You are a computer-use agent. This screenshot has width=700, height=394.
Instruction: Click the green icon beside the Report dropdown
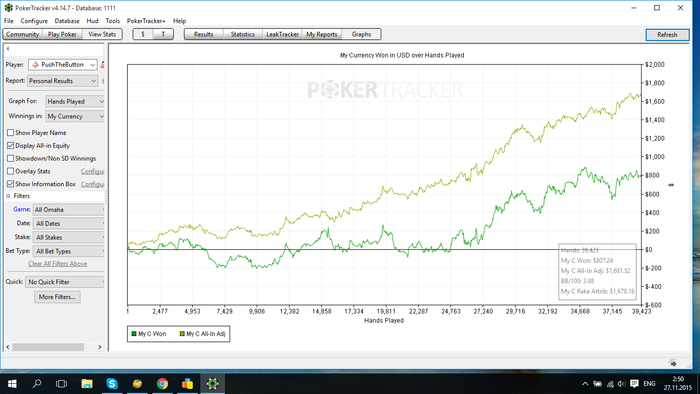(103, 81)
